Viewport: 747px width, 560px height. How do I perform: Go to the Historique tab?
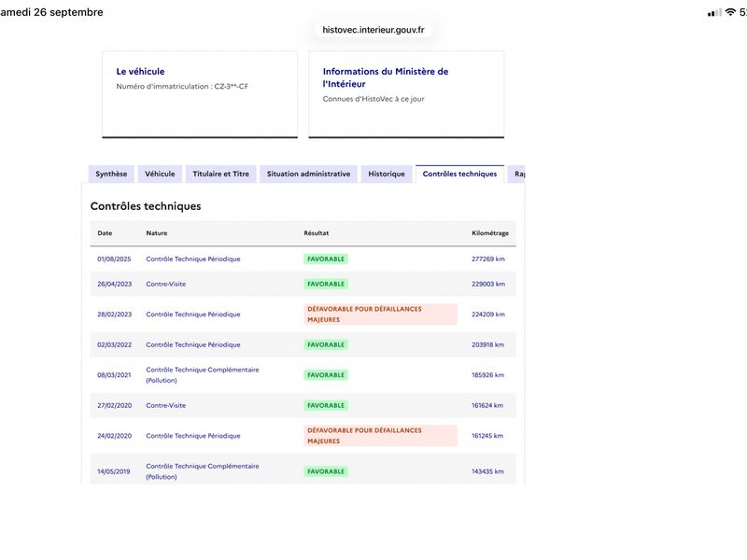pos(387,174)
